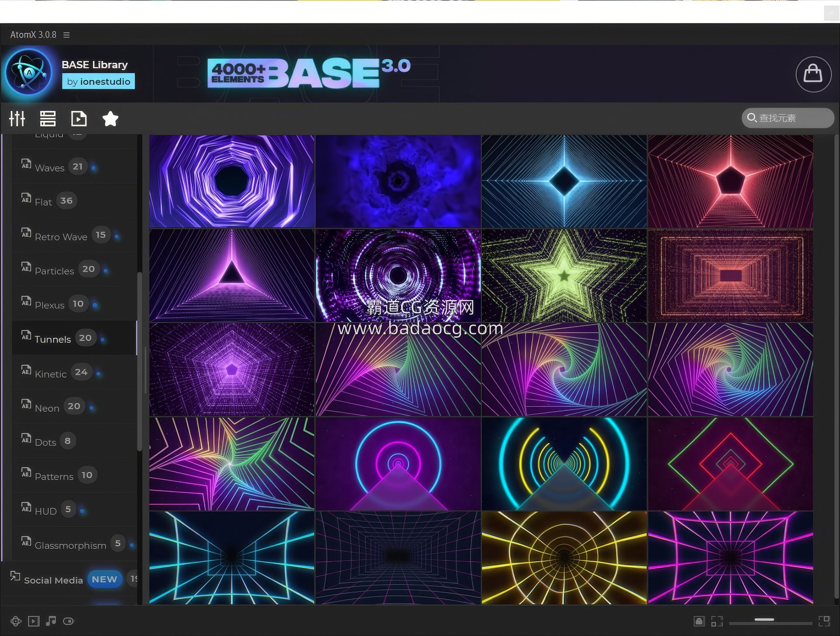
Task: Select the Waves category
Action: 74,167
